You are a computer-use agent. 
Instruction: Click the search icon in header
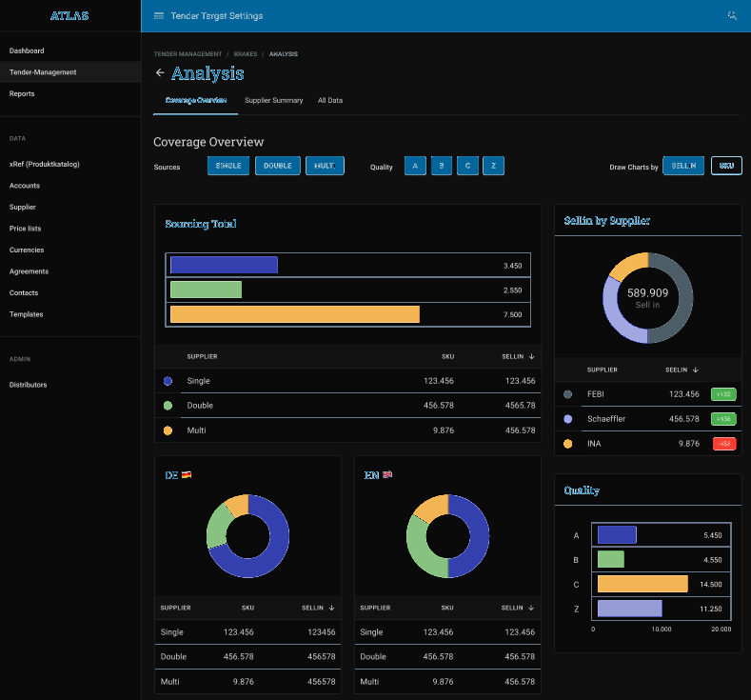(x=732, y=16)
